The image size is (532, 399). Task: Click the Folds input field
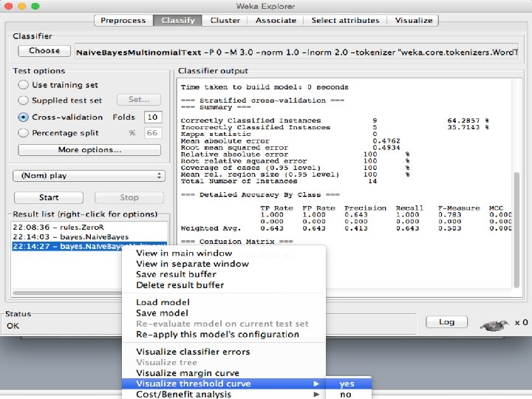(x=152, y=117)
